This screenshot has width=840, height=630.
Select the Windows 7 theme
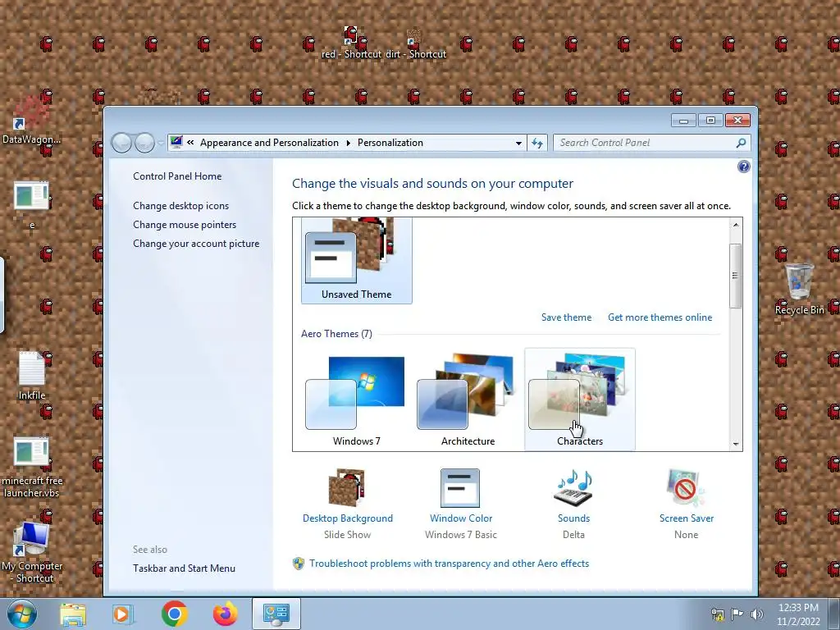click(x=356, y=400)
